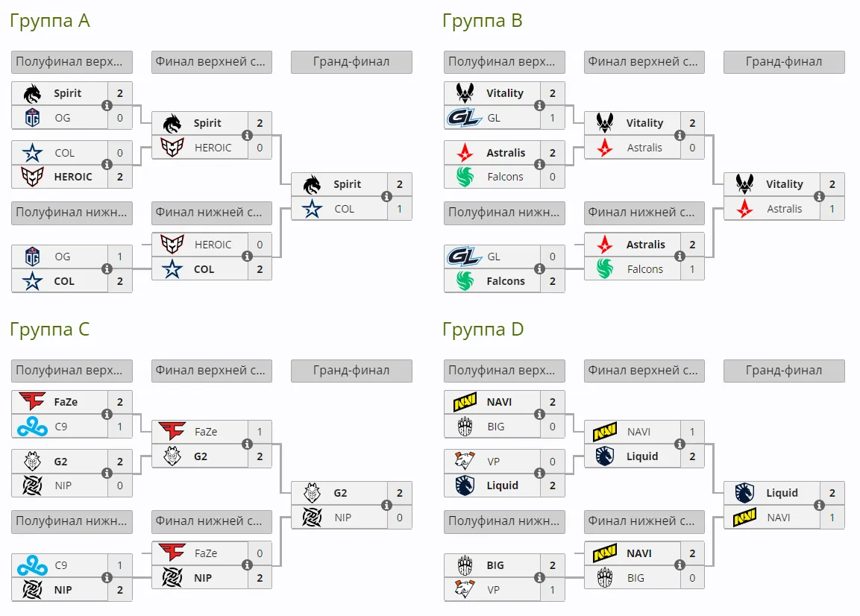Click the Cloud9 logo in Group C upper semifinal
860x616 pixels.
(32, 427)
